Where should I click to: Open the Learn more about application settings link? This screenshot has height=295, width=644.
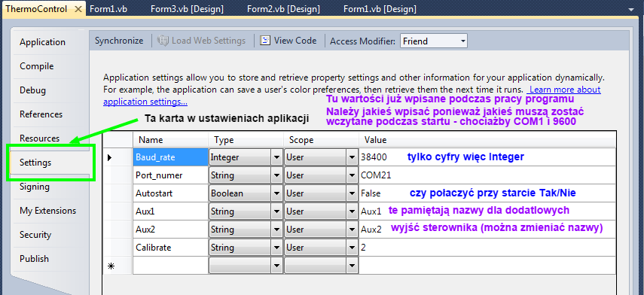pyautogui.click(x=352, y=95)
